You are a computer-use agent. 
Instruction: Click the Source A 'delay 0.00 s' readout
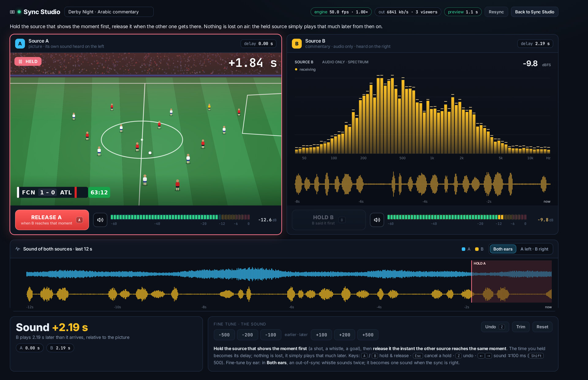point(258,44)
